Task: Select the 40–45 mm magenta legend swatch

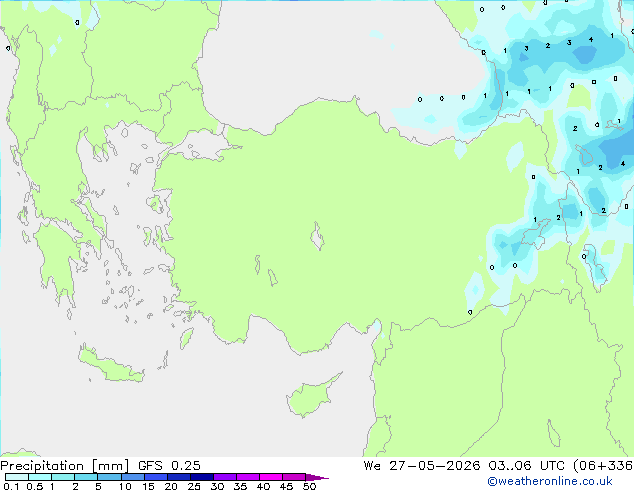Action: coord(271,477)
